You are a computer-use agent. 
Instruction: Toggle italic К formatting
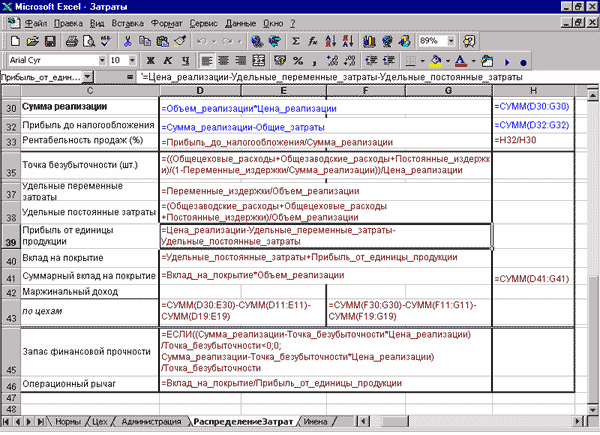(168, 60)
